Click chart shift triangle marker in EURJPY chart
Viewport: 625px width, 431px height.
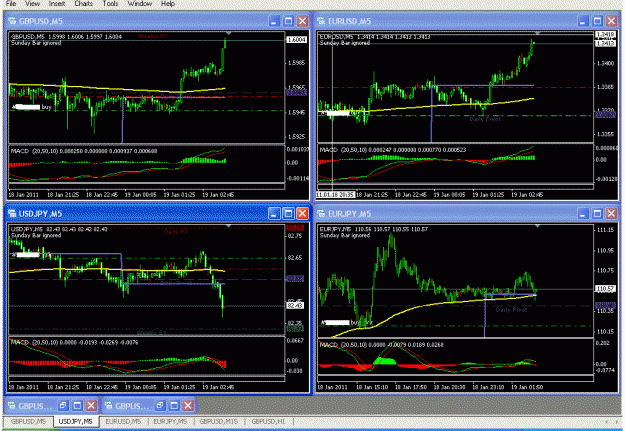click(x=537, y=226)
